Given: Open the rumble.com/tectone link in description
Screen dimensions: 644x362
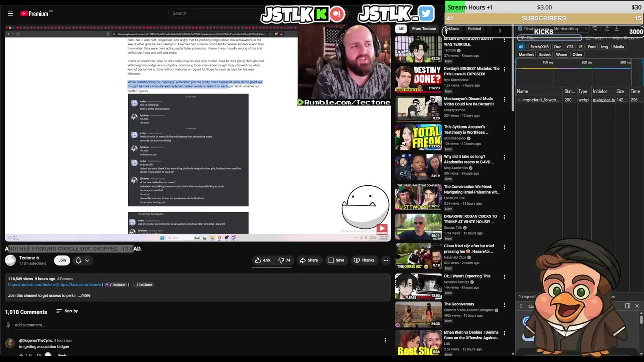Looking at the screenshot, I should [32, 285].
